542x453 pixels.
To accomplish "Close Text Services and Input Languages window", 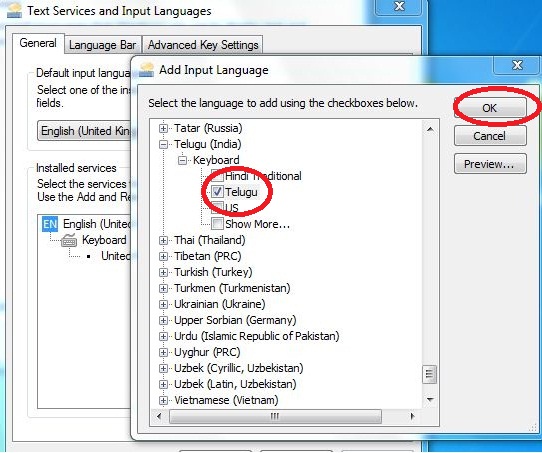I will pyautogui.click(x=399, y=6).
